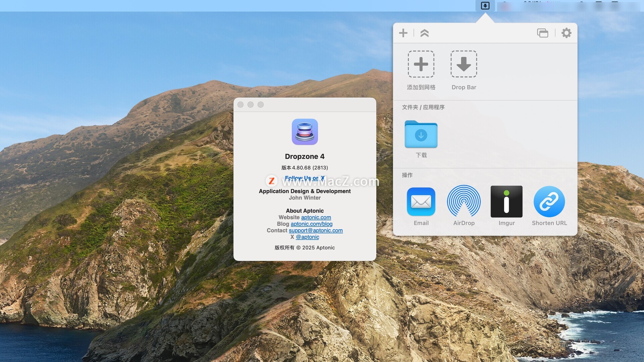The height and width of the screenshot is (362, 644).
Task: Click the plus icon in Dropzone toolbar
Action: tap(403, 33)
